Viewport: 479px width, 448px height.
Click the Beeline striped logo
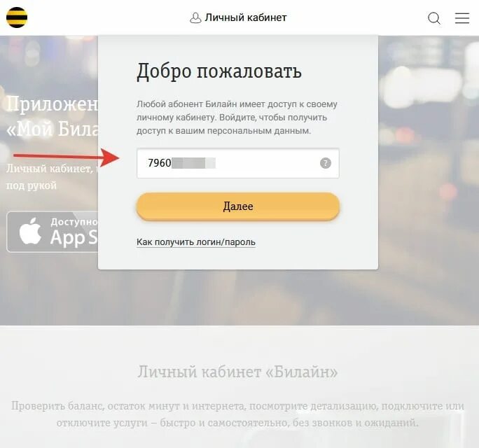pyautogui.click(x=17, y=17)
